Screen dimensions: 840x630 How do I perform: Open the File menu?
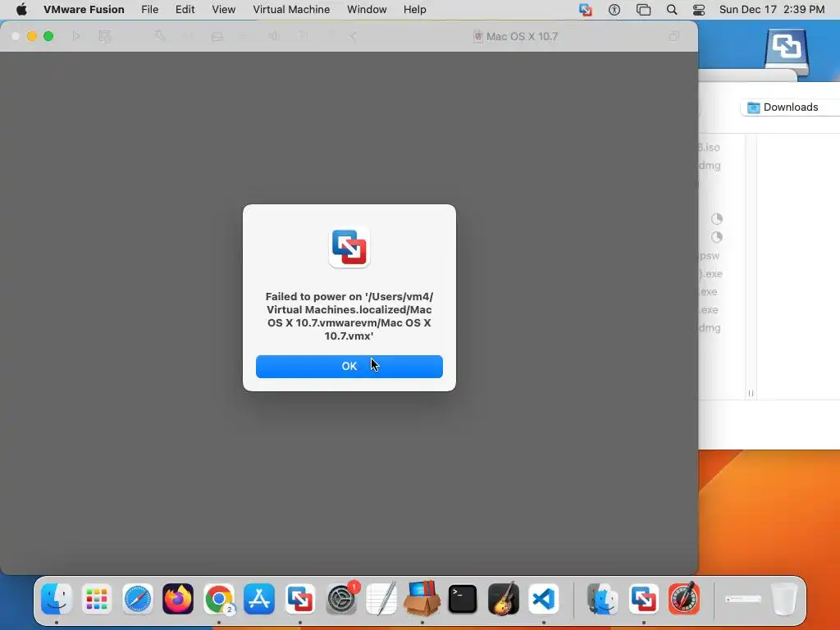149,10
